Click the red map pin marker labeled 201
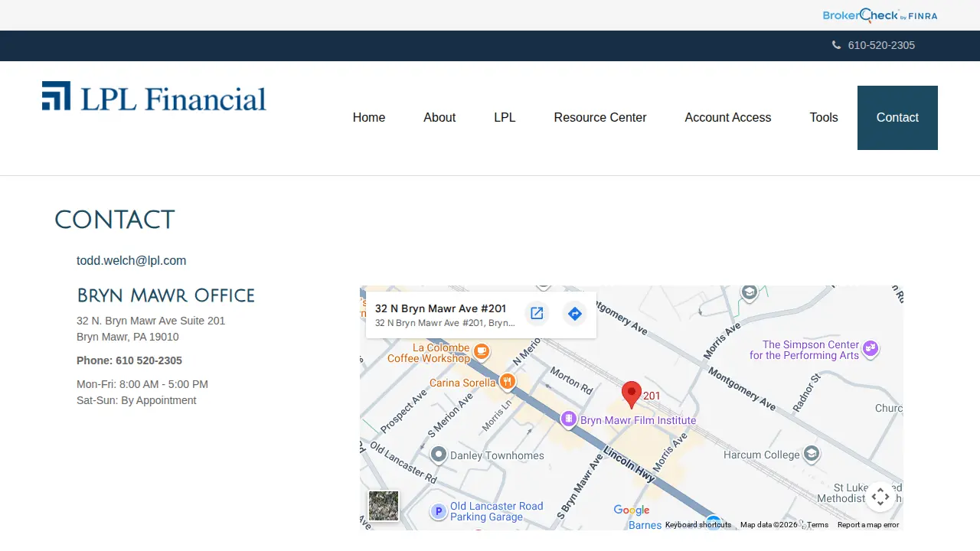The width and height of the screenshot is (980, 551). click(x=631, y=395)
